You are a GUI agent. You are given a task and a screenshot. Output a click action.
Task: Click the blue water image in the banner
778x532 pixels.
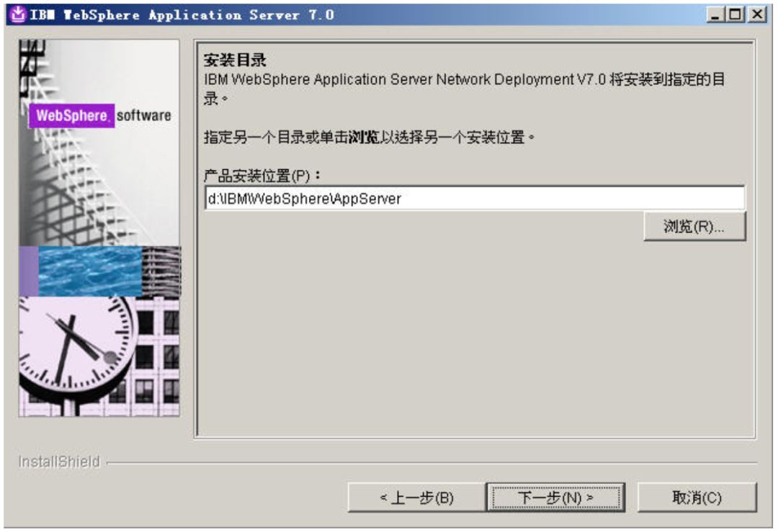tap(90, 271)
